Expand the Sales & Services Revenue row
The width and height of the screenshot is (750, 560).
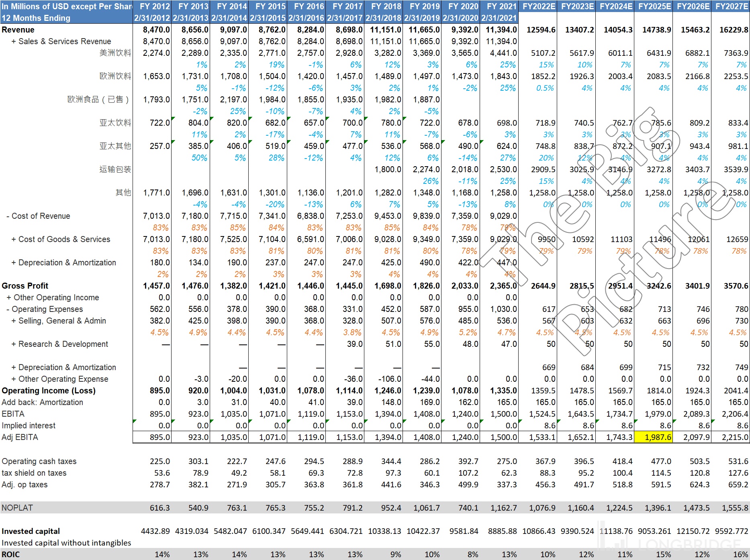[x=14, y=41]
